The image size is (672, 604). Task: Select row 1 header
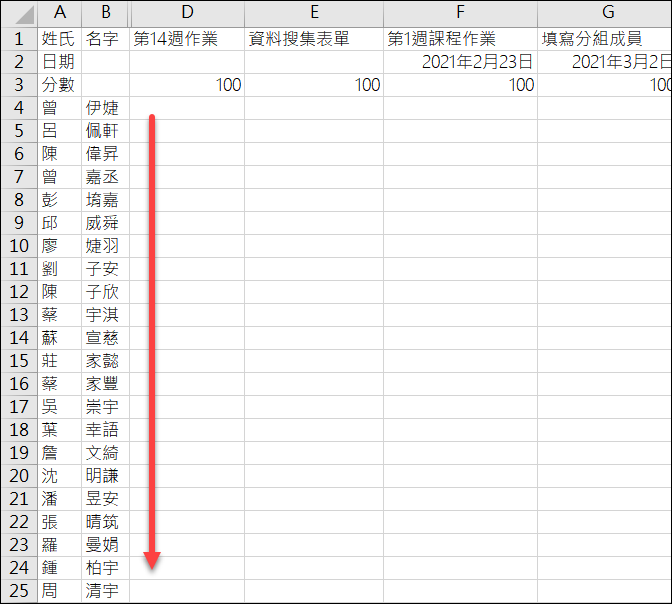(19, 39)
